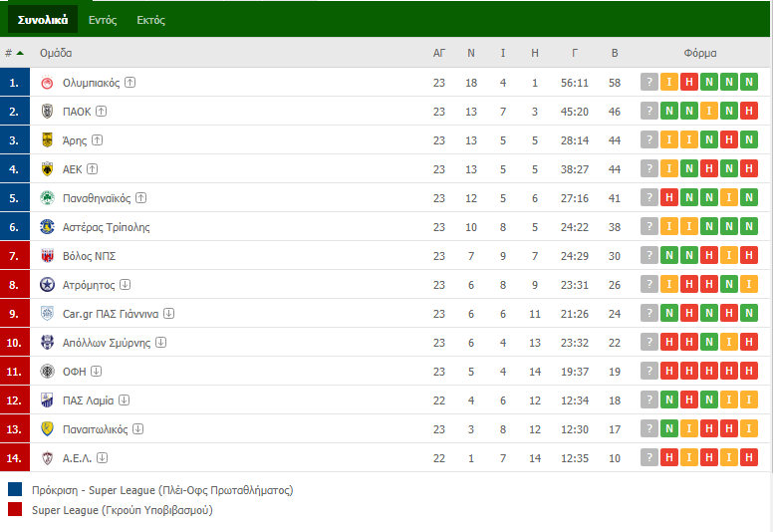Click the ΠΑΟΚ team logo
The image size is (773, 532).
(x=48, y=112)
